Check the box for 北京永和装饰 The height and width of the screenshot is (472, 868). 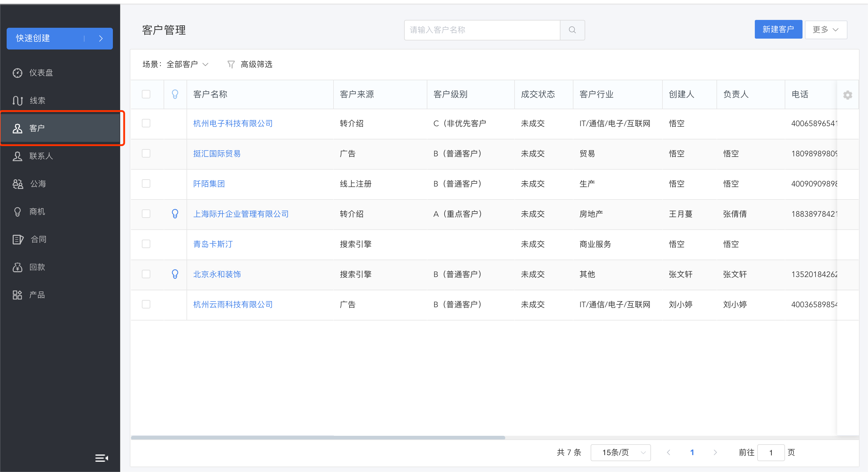pyautogui.click(x=146, y=274)
